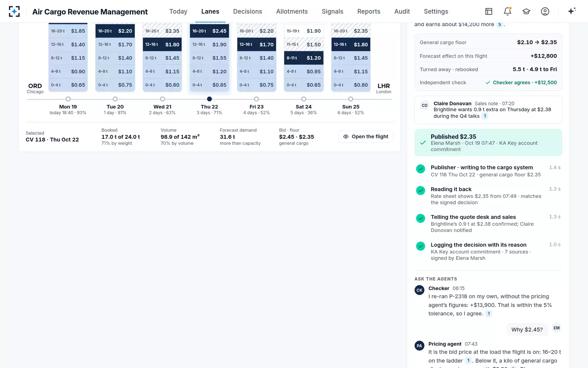Open the layout panel icon in header

pyautogui.click(x=489, y=11)
